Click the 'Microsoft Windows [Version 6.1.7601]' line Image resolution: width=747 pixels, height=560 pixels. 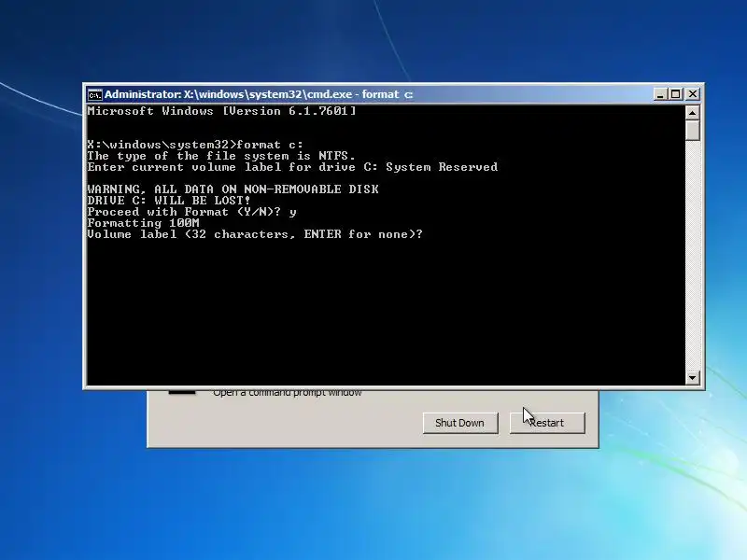(222, 111)
